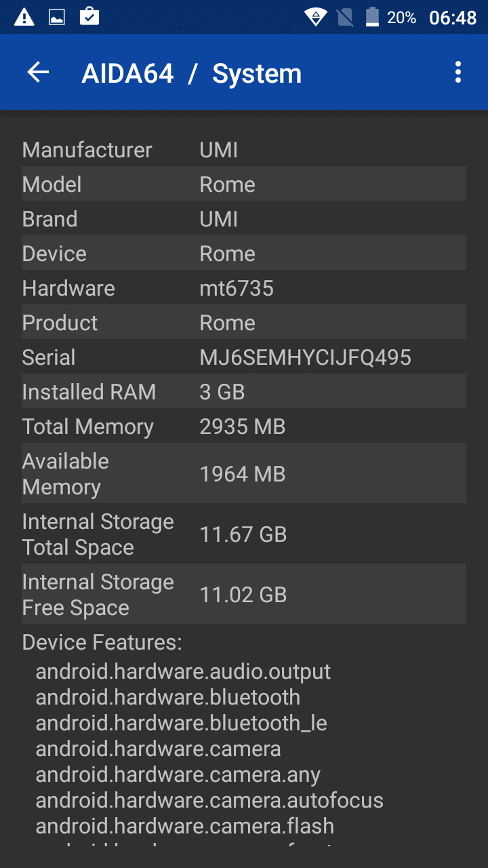
Task: Tap the Serial number row
Action: click(x=243, y=357)
